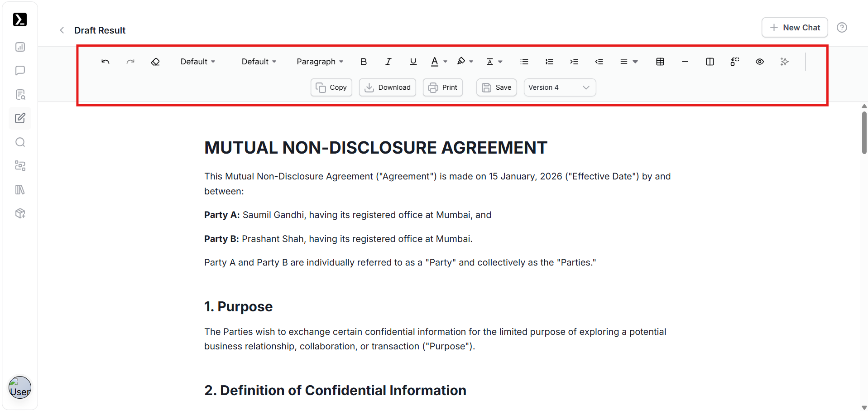Toggle bold formatting

click(x=364, y=62)
